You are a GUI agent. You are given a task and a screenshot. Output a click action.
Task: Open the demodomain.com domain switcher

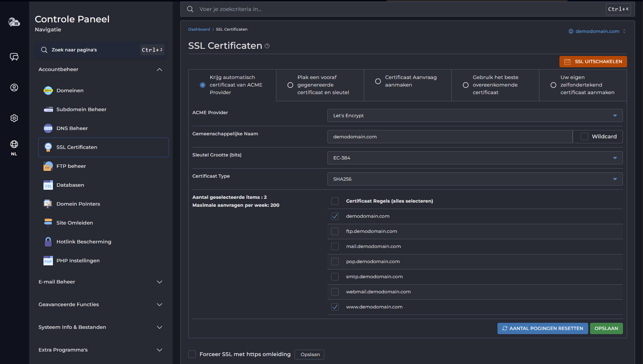point(597,31)
